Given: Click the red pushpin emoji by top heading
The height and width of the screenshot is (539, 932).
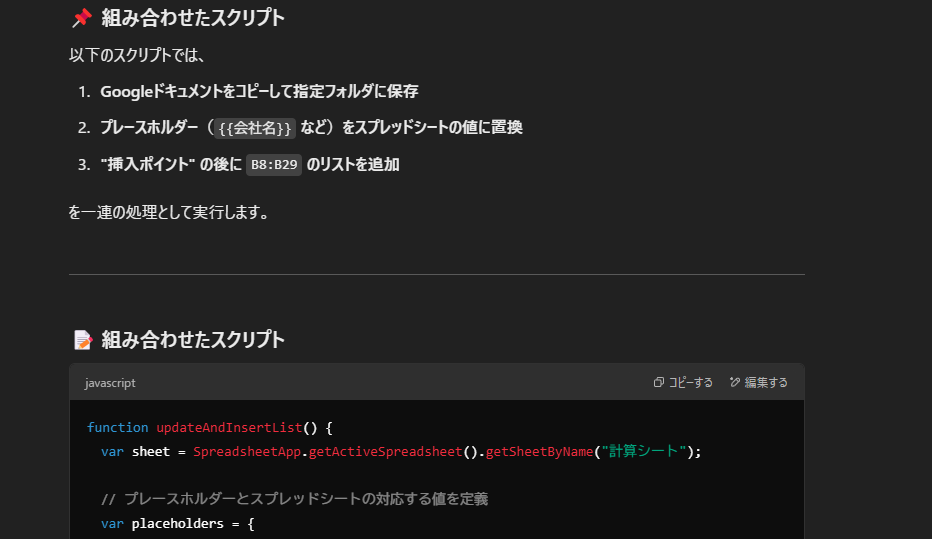Looking at the screenshot, I should click(82, 18).
